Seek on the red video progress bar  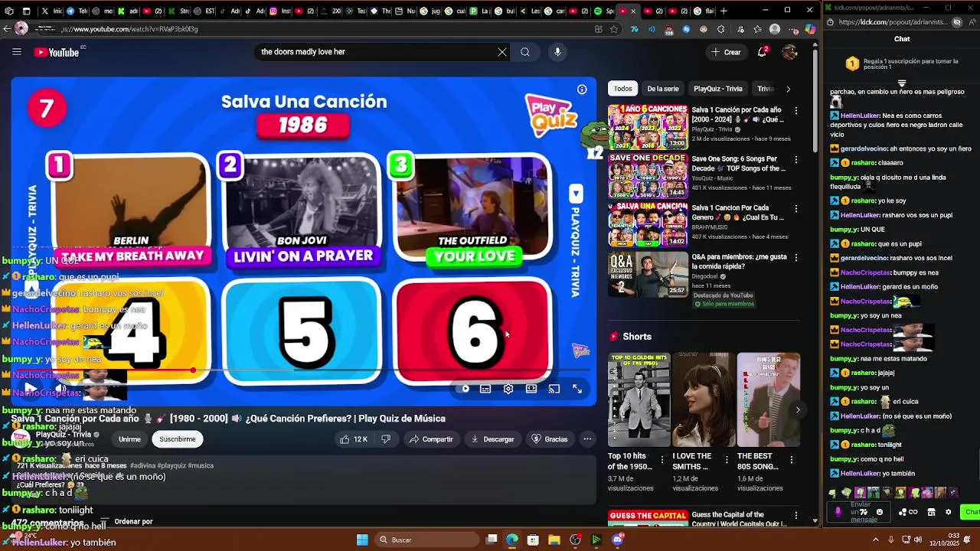(x=304, y=370)
